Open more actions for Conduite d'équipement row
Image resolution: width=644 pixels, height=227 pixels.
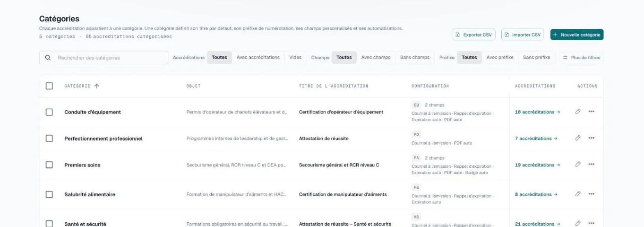click(x=591, y=112)
